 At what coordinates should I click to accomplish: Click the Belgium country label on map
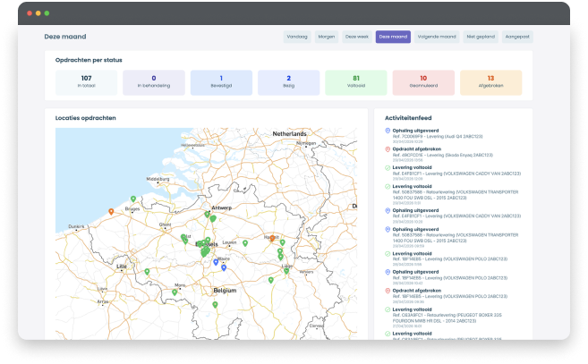pyautogui.click(x=225, y=291)
